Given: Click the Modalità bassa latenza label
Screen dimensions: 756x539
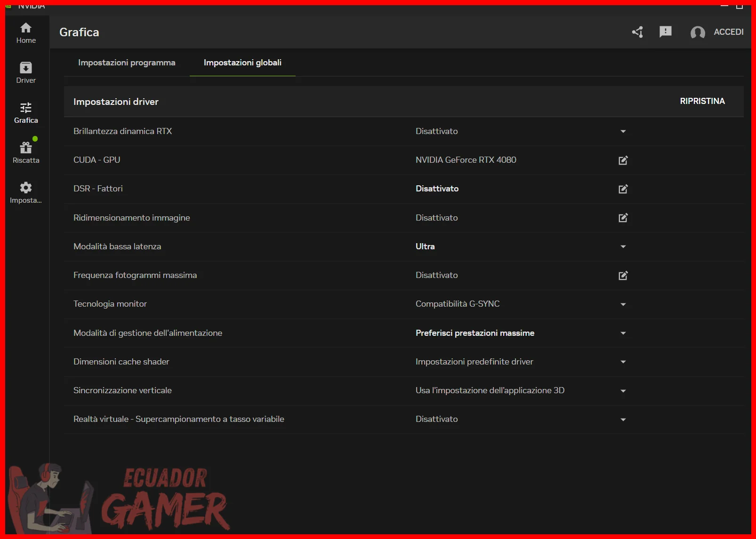Looking at the screenshot, I should (117, 246).
